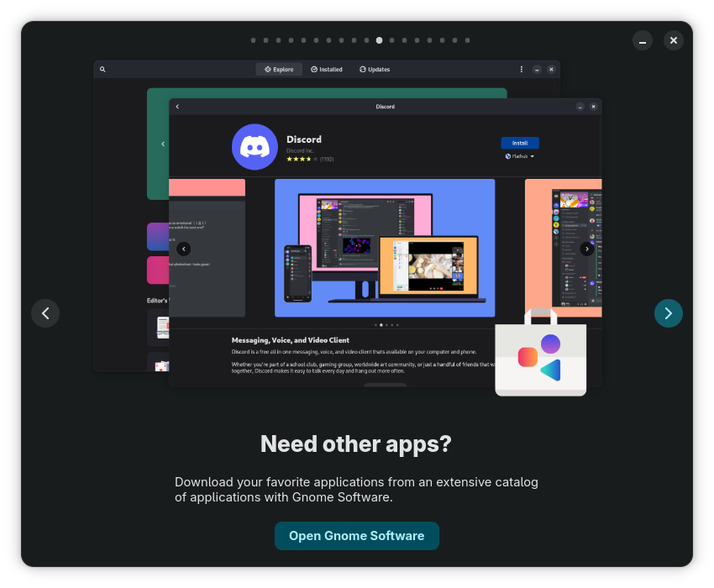Jump to the first page indicator dot
The image size is (714, 588).
click(x=253, y=40)
